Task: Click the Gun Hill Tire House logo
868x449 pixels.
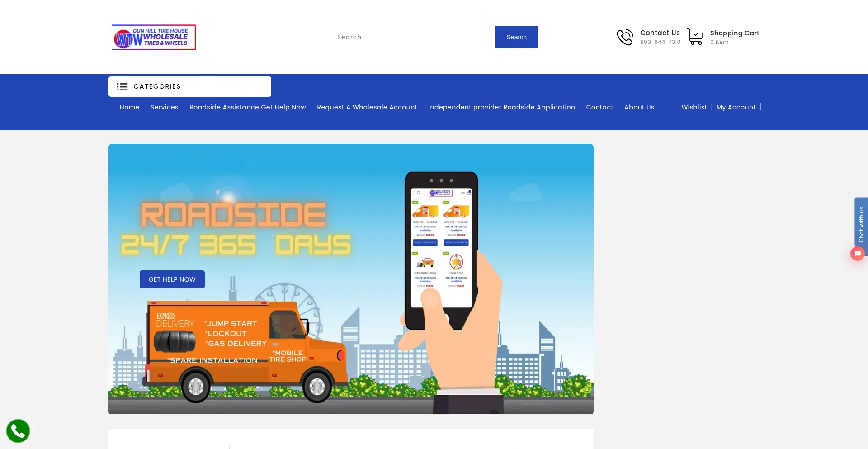Action: click(154, 37)
